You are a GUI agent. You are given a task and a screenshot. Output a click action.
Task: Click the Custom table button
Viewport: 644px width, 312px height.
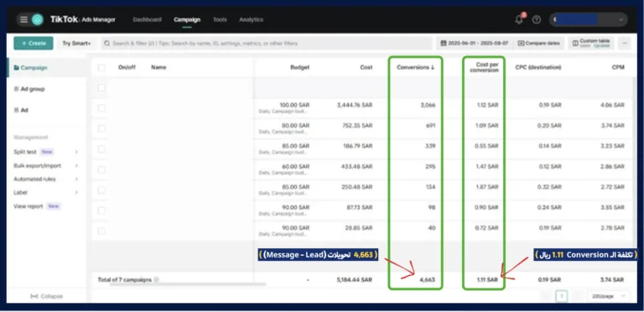590,43
